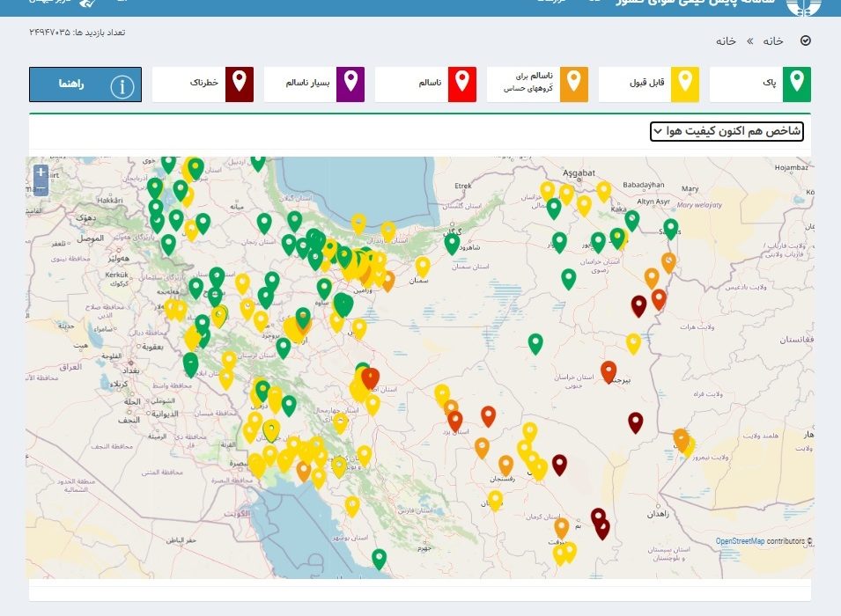The image size is (841, 616).
Task: Click the lone green marker north of استان خراسان جنوبی
Action: point(535,343)
